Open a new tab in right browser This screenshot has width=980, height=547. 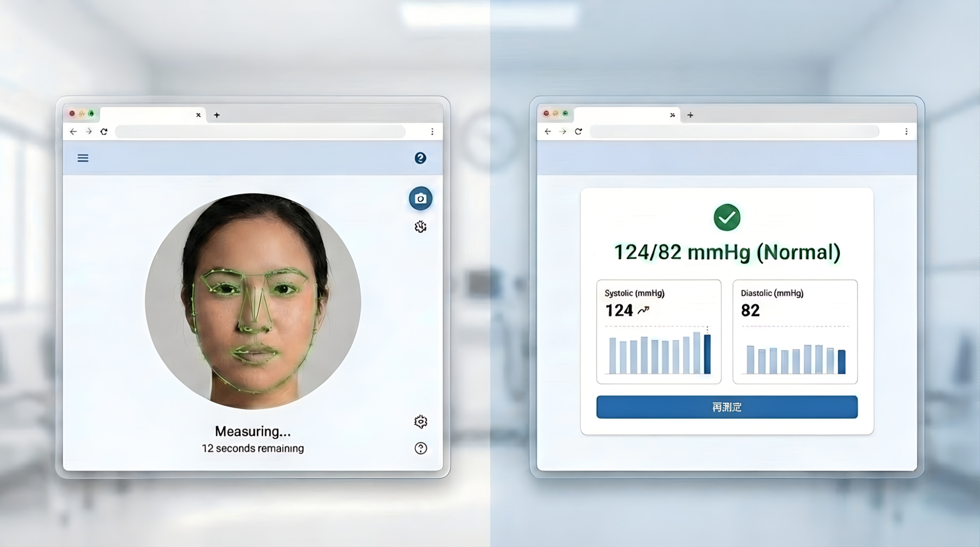coord(690,115)
